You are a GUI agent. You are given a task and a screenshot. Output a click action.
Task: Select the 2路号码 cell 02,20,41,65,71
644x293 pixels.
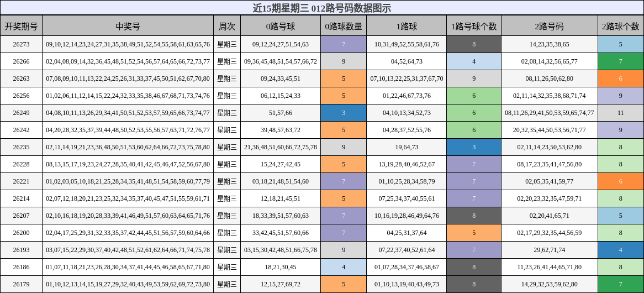550,216
